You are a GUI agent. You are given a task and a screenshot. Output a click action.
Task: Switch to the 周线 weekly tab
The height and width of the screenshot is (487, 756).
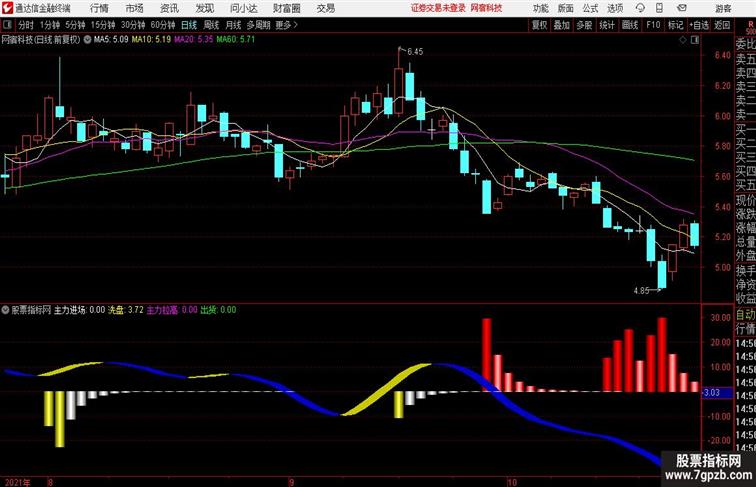(x=211, y=25)
